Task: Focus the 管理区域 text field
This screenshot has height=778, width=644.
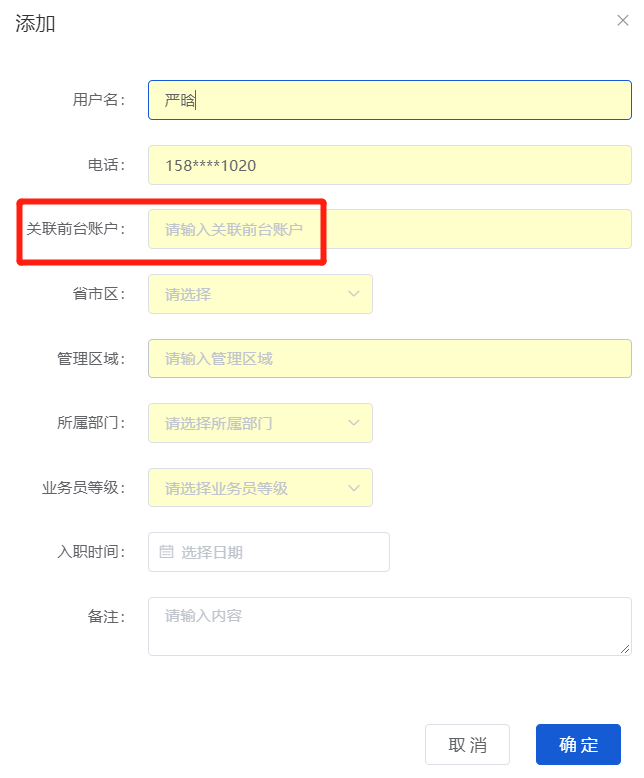Action: coord(390,358)
